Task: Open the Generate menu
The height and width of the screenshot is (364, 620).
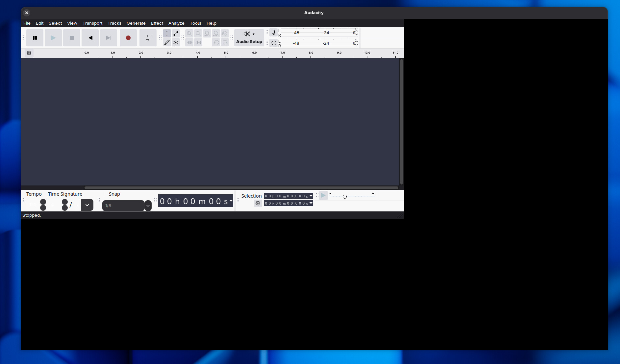Action: pyautogui.click(x=136, y=23)
